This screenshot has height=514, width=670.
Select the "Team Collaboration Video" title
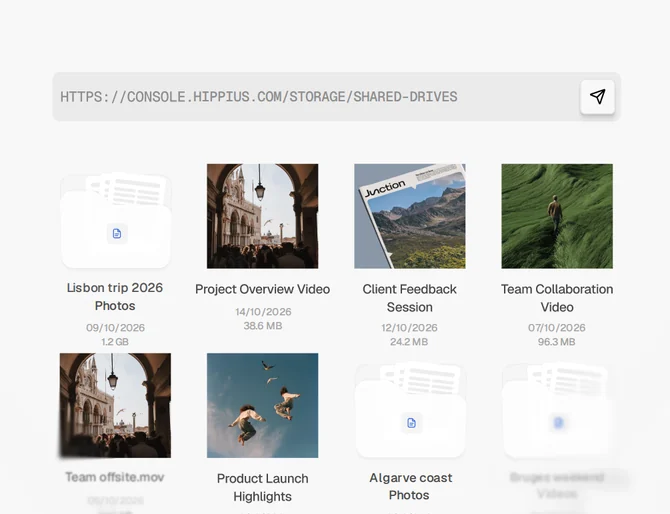[557, 298]
